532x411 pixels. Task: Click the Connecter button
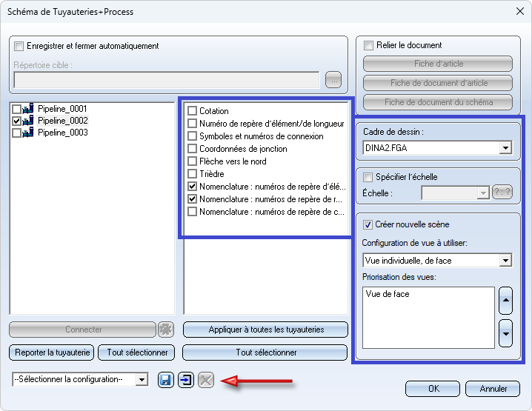point(83,330)
